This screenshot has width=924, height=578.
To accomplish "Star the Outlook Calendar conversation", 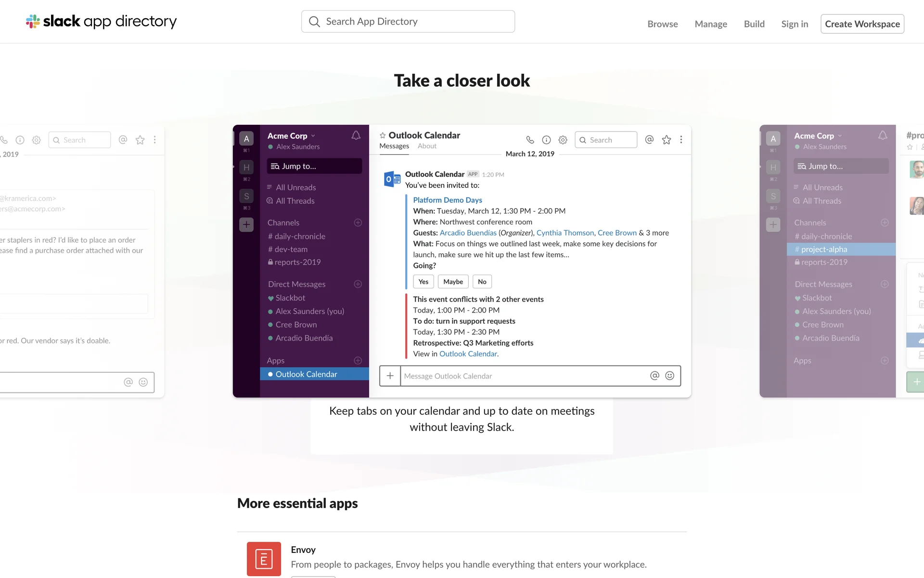I will (x=666, y=140).
